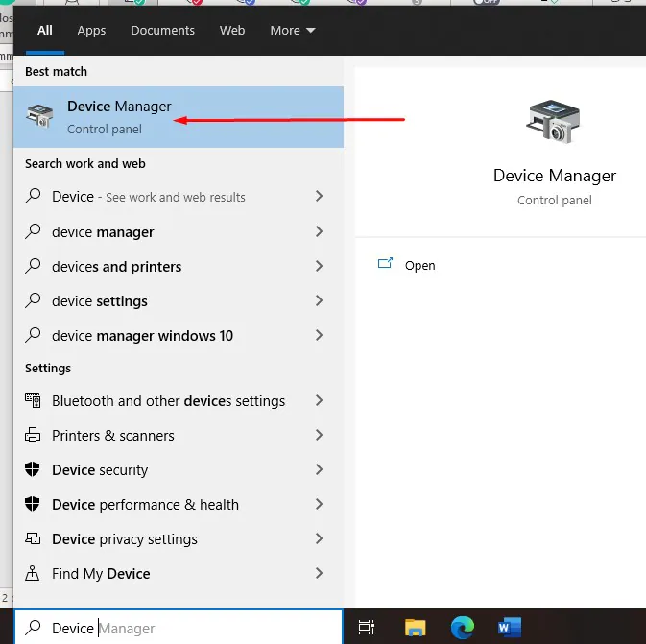Click magnifier icon beside 'device manager' suggestion
This screenshot has height=644, width=646.
[33, 231]
